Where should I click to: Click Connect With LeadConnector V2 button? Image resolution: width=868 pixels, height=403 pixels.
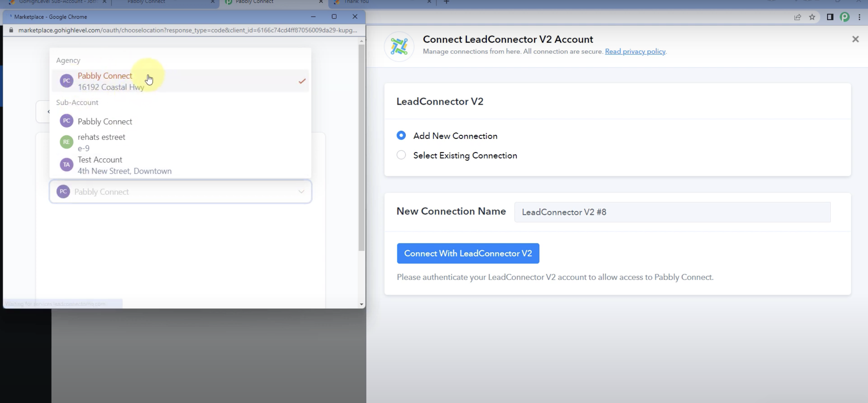click(x=468, y=253)
